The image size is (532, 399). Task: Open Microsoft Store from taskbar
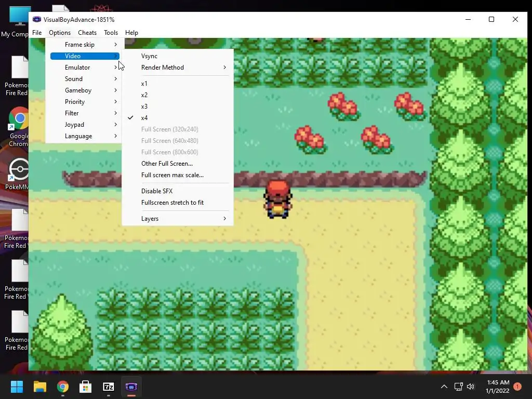click(86, 387)
